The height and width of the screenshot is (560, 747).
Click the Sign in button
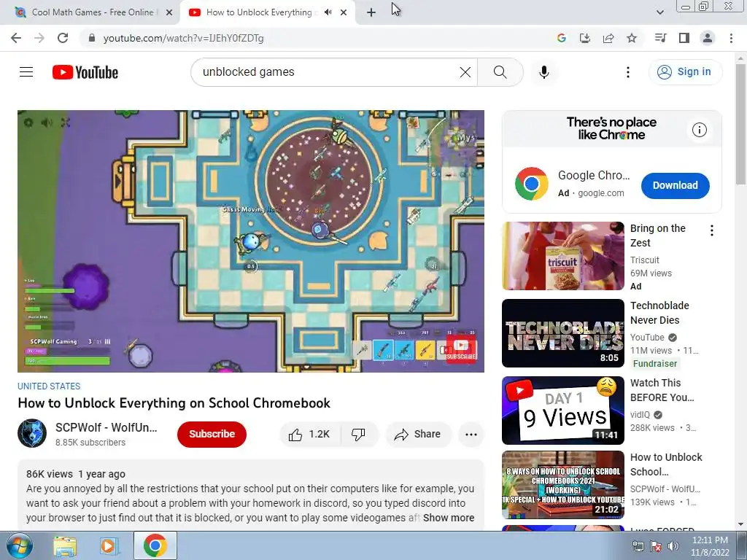(685, 72)
